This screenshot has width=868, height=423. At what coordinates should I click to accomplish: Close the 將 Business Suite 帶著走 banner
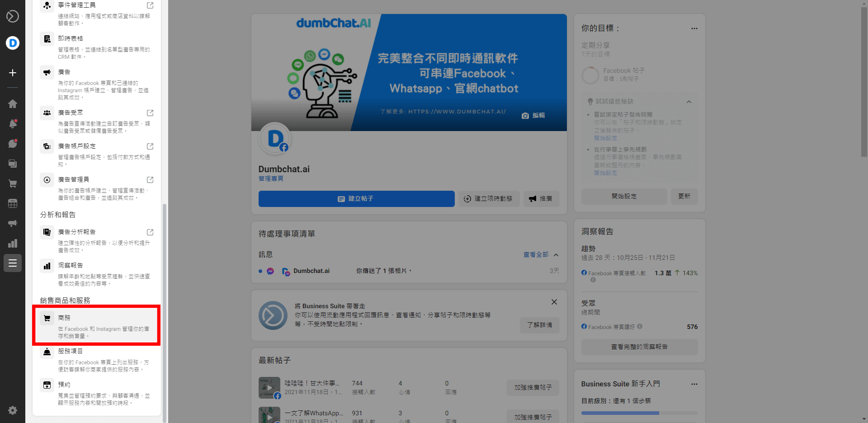pos(554,302)
